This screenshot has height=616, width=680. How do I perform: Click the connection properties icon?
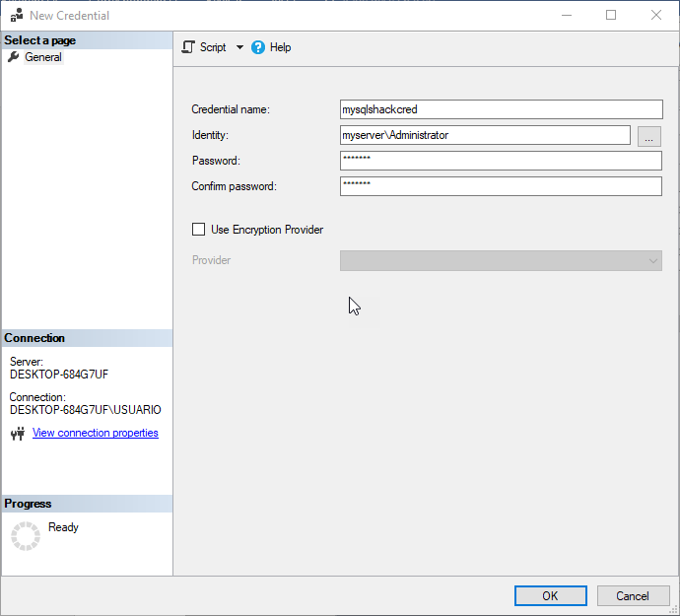(x=17, y=434)
